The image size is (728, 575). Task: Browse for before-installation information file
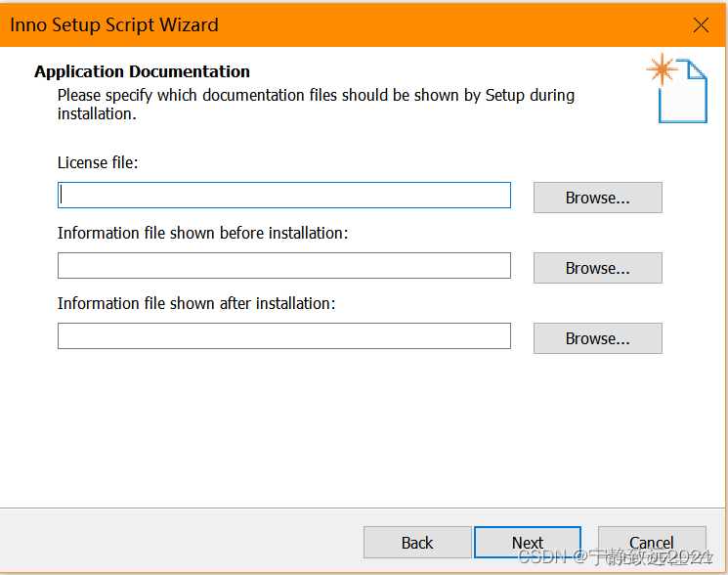(x=597, y=268)
